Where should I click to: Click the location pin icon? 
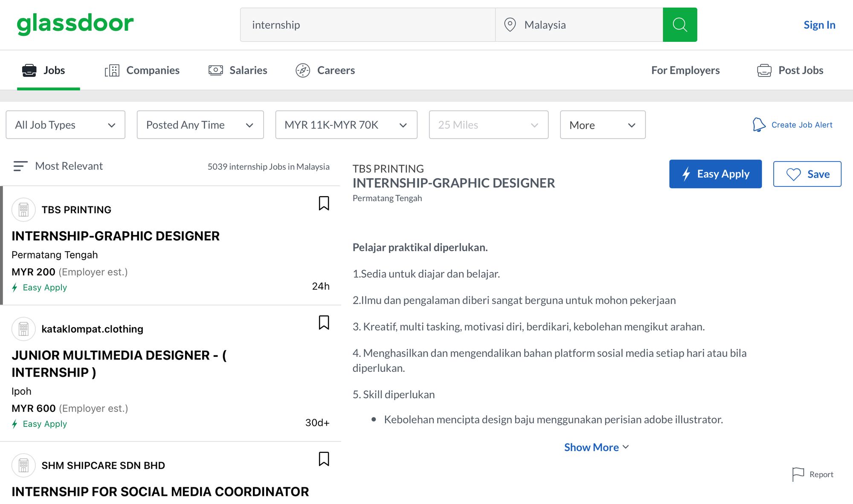510,25
